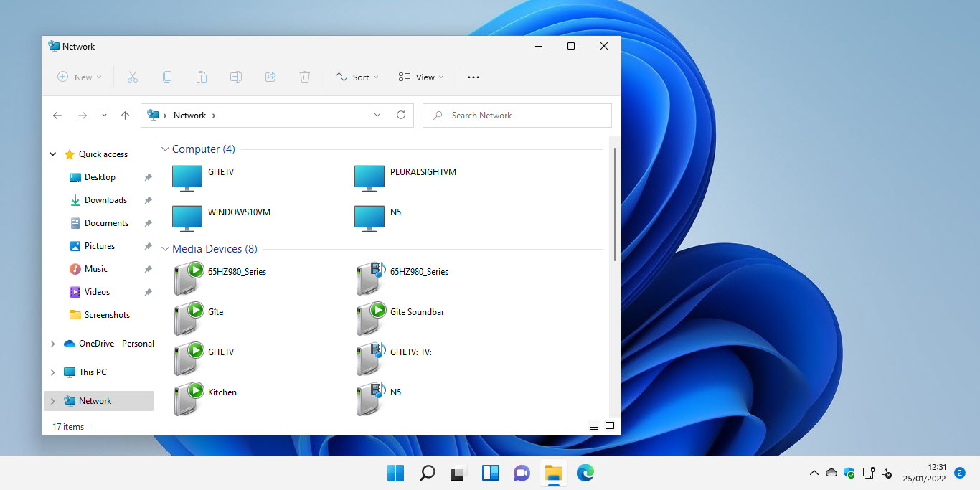Open the See more ellipsis menu

point(473,77)
